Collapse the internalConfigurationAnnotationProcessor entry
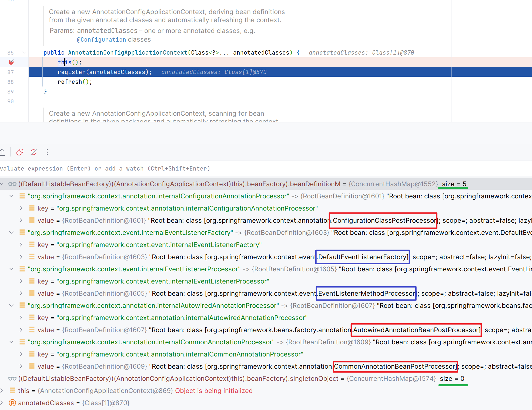Image resolution: width=532 pixels, height=410 pixels. [11, 196]
